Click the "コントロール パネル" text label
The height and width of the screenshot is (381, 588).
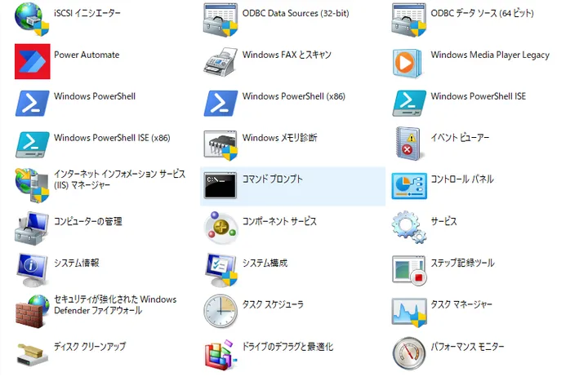[462, 179]
